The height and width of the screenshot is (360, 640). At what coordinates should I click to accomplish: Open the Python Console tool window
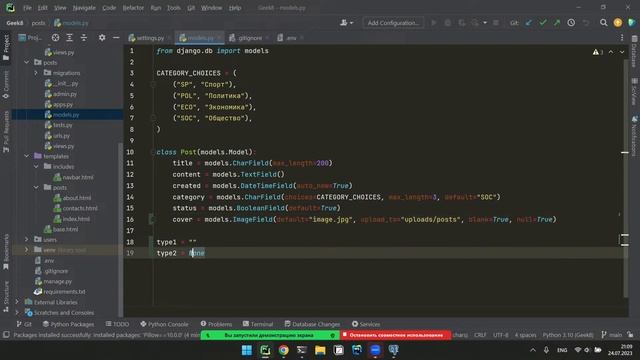[x=164, y=324]
